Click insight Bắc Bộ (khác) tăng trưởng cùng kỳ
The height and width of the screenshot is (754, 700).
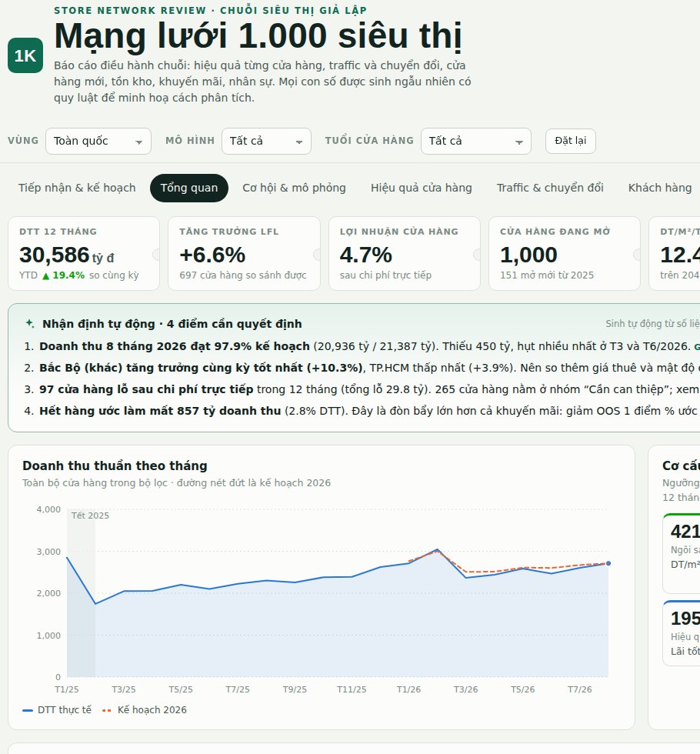202,368
